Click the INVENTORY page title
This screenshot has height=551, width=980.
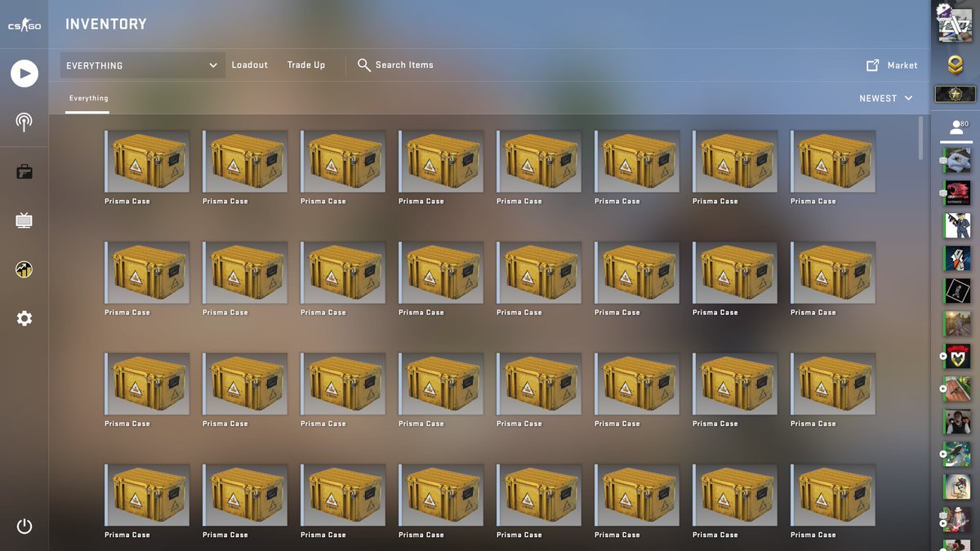pyautogui.click(x=106, y=24)
